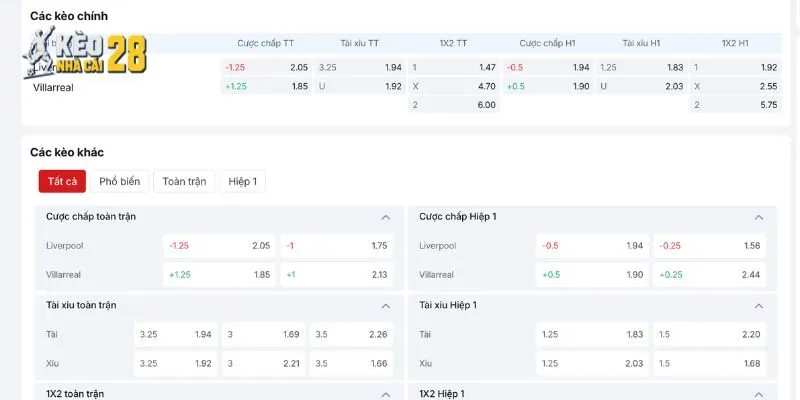Screen dimensions: 800x400
Task: Collapse the Tài xỉu Hiệp 1 section
Action: coord(759,306)
